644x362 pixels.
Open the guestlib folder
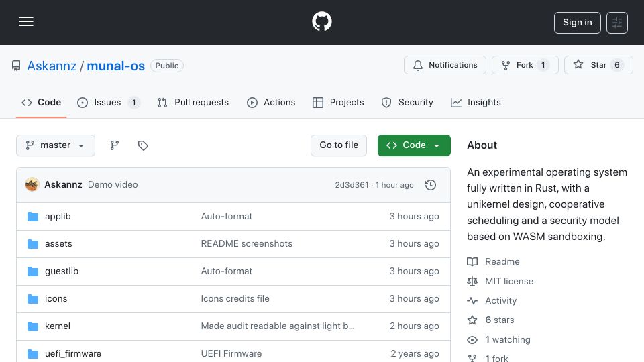(x=62, y=271)
